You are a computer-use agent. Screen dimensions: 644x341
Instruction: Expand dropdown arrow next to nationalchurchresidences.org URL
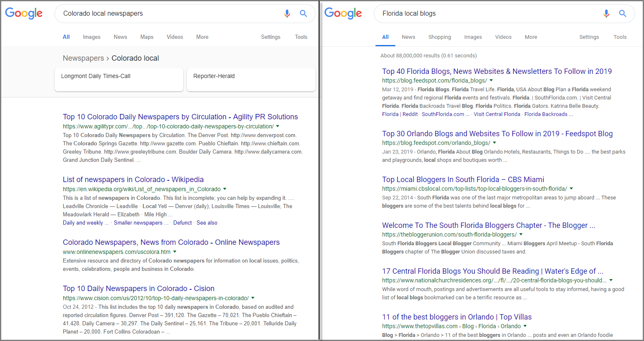(x=611, y=280)
